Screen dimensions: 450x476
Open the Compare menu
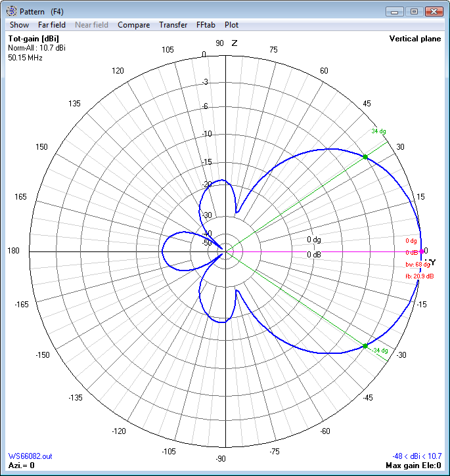(x=134, y=25)
